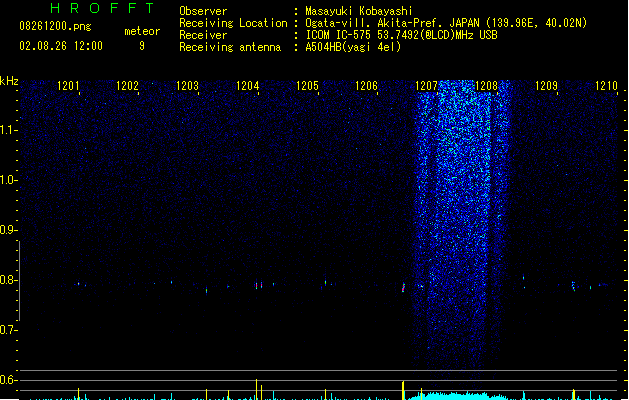Click the 1206 time marker
The height and width of the screenshot is (400, 629).
click(367, 86)
